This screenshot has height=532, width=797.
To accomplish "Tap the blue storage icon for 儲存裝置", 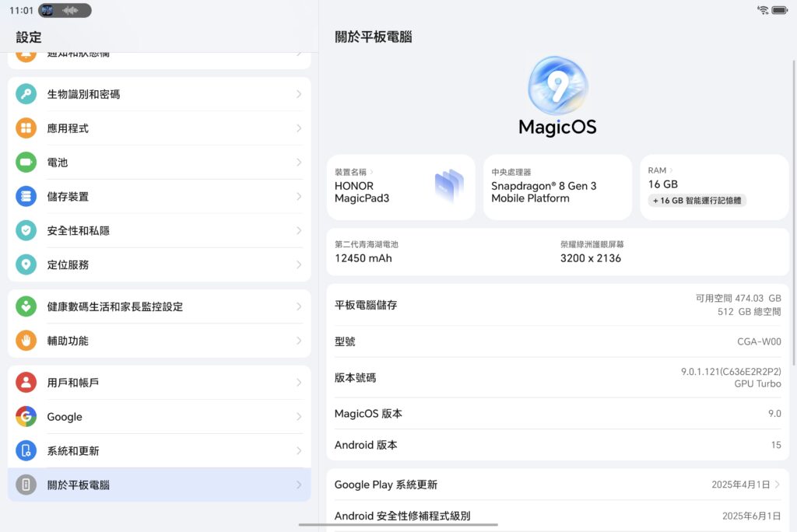I will [26, 196].
